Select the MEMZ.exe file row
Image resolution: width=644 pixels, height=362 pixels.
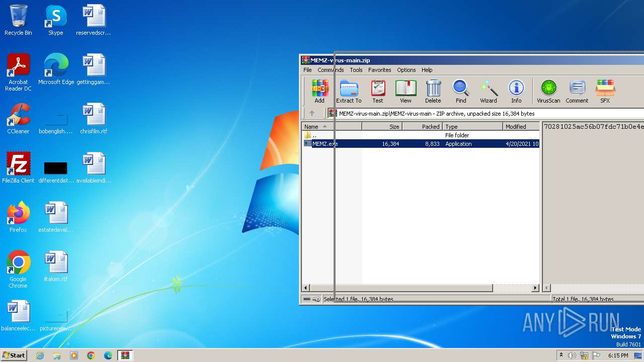point(421,144)
